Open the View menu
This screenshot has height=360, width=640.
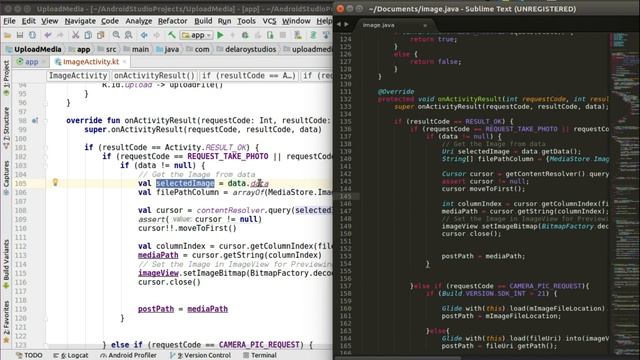[x=50, y=21]
